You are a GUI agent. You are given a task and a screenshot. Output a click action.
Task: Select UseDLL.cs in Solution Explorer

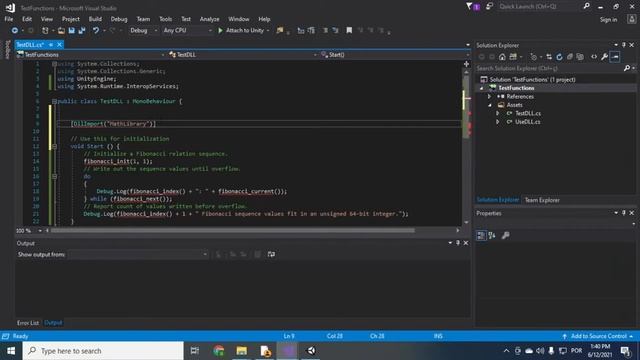[527, 122]
